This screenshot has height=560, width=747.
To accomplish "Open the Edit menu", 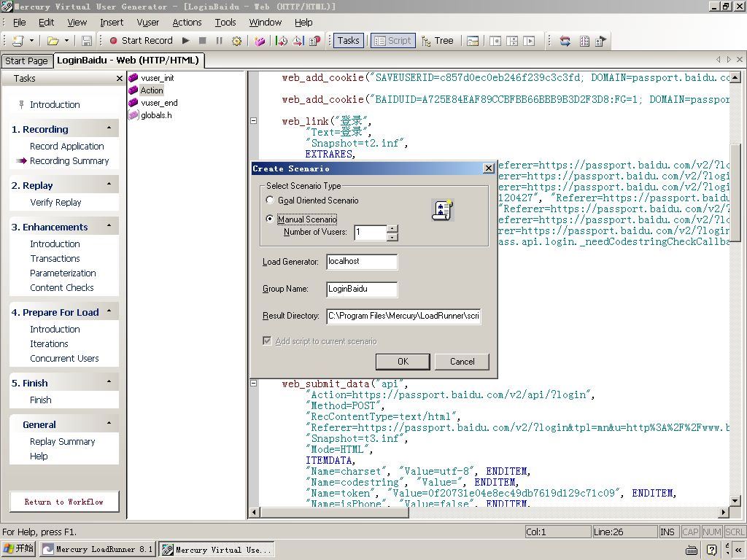I will (46, 23).
